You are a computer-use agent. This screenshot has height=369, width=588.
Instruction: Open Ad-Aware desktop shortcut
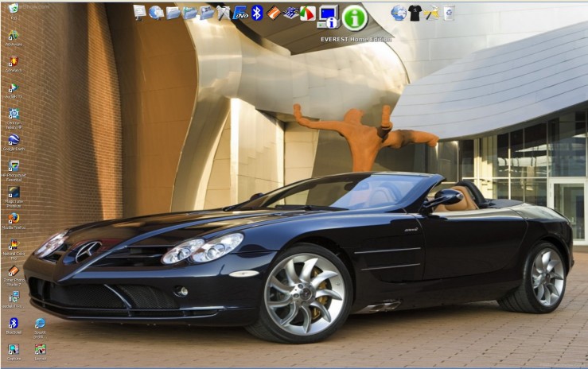point(14,36)
